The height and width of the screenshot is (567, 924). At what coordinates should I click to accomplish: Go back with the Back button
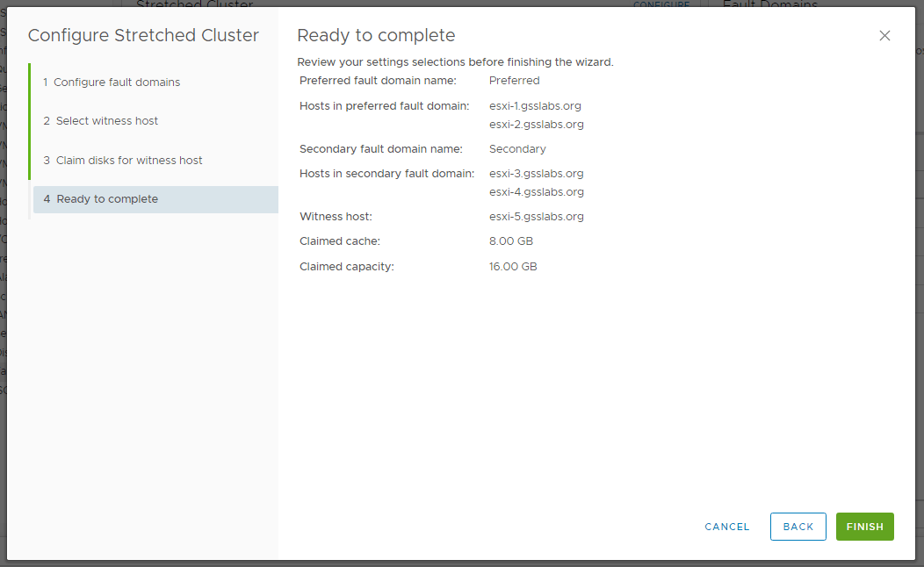point(798,527)
